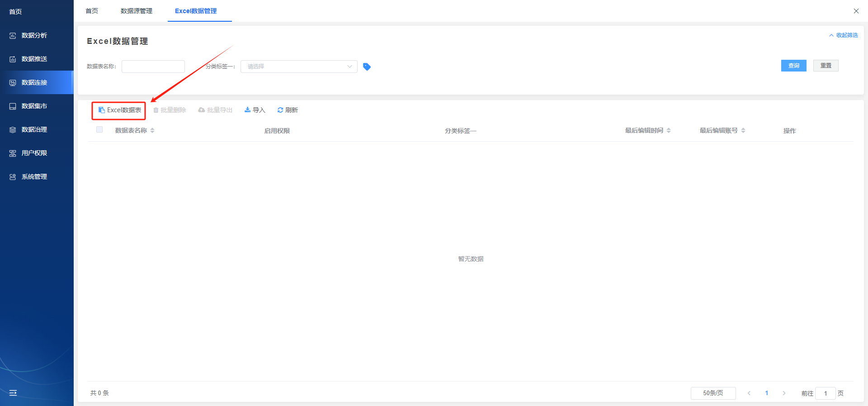This screenshot has width=868, height=406.
Task: Go to 首页 in the sidebar header
Action: [16, 12]
